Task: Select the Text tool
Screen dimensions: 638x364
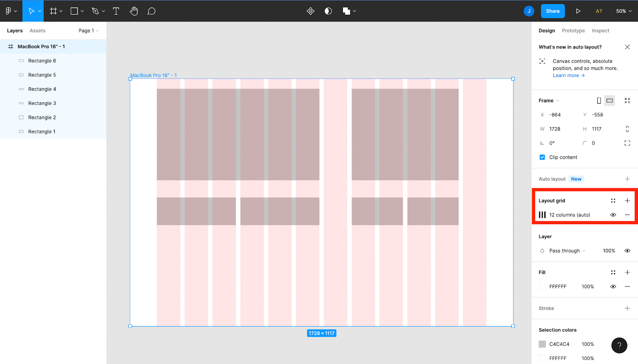Action: [x=116, y=11]
